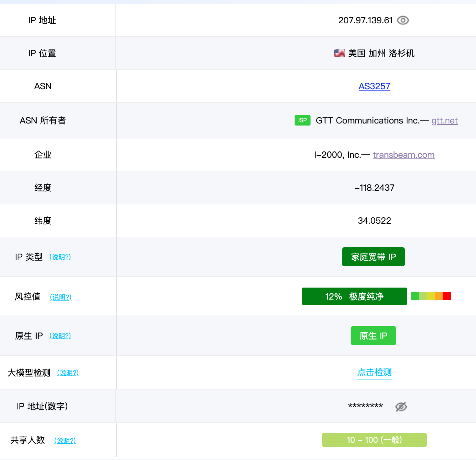Click the 10 – 100 (一般) shared users badge

374,440
